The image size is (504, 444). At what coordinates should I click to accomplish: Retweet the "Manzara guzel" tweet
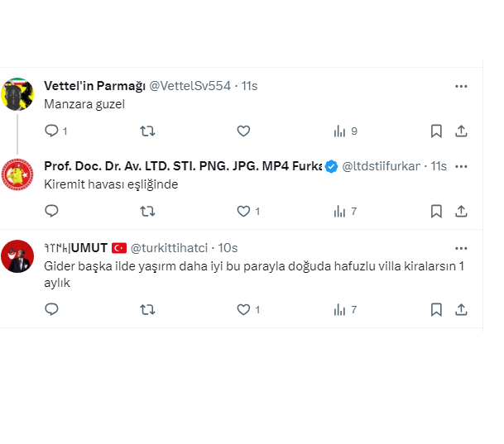(147, 131)
